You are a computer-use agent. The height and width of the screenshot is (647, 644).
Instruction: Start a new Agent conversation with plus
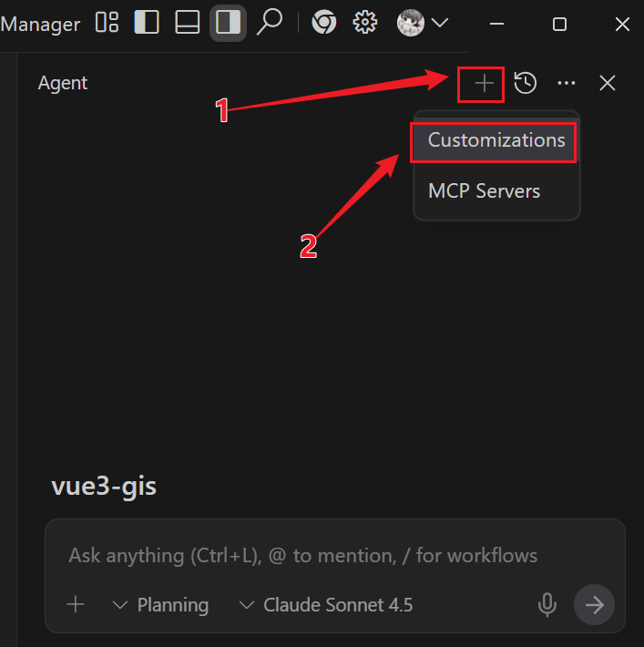[x=484, y=84]
